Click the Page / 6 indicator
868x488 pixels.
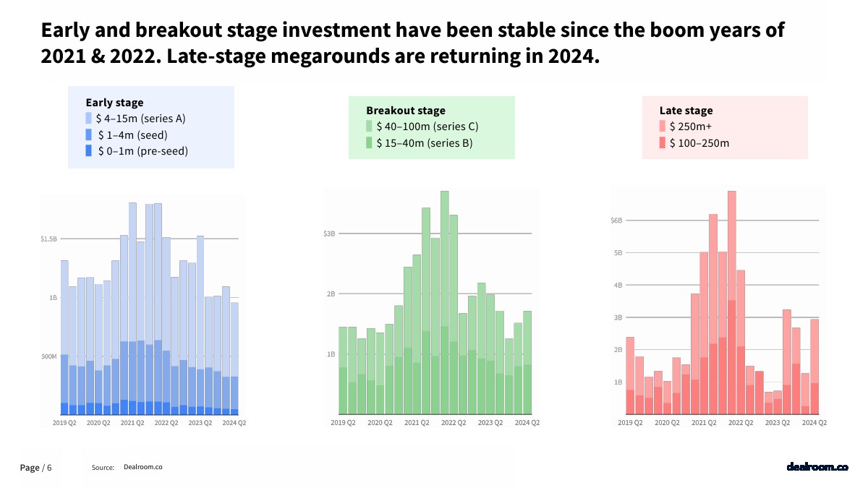[35, 468]
